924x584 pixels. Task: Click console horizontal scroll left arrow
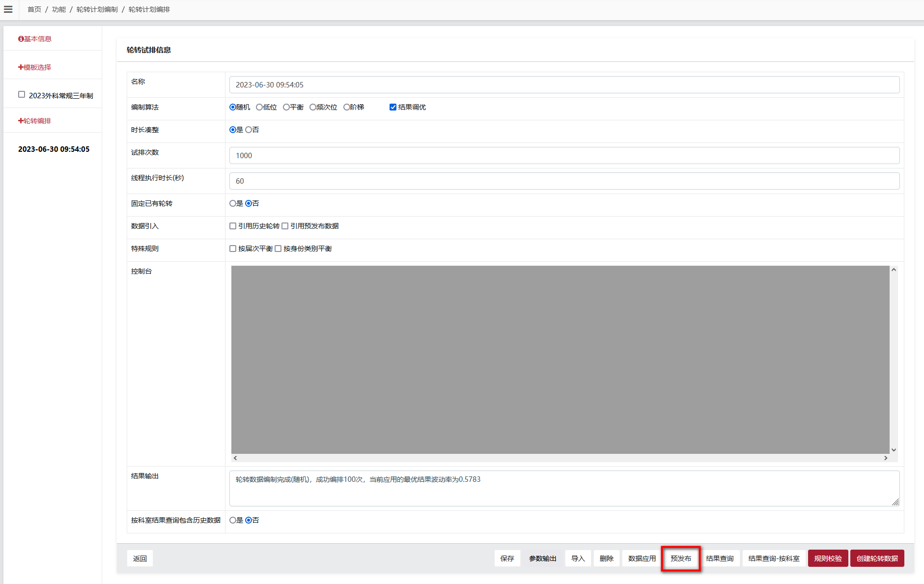tap(235, 458)
